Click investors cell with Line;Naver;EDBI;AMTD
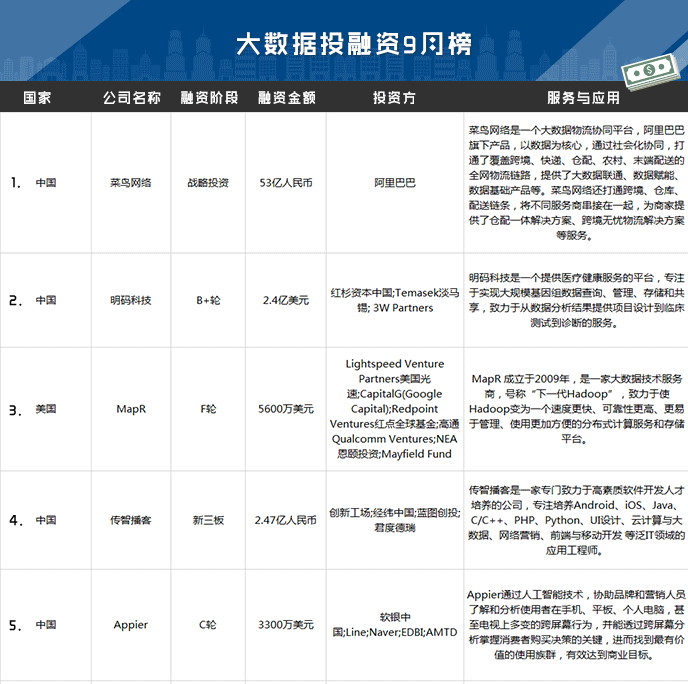688x684 pixels. pos(394,625)
